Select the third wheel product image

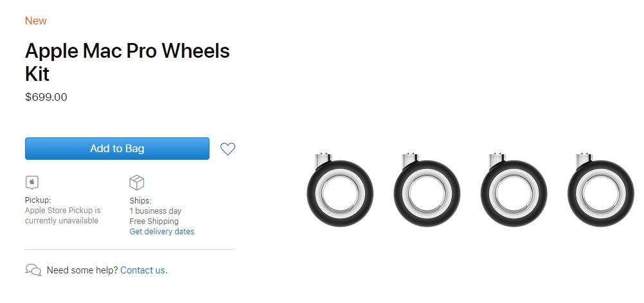514,190
